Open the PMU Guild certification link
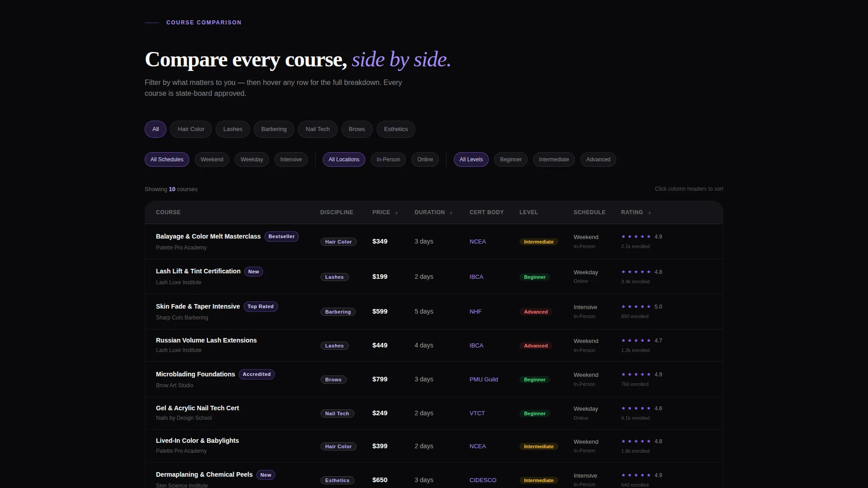 click(483, 379)
